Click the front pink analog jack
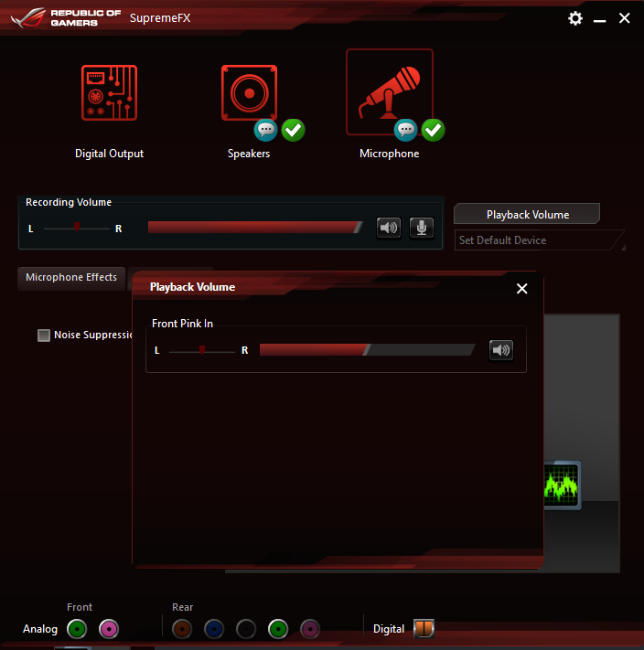Image resolution: width=644 pixels, height=650 pixels. click(x=109, y=629)
